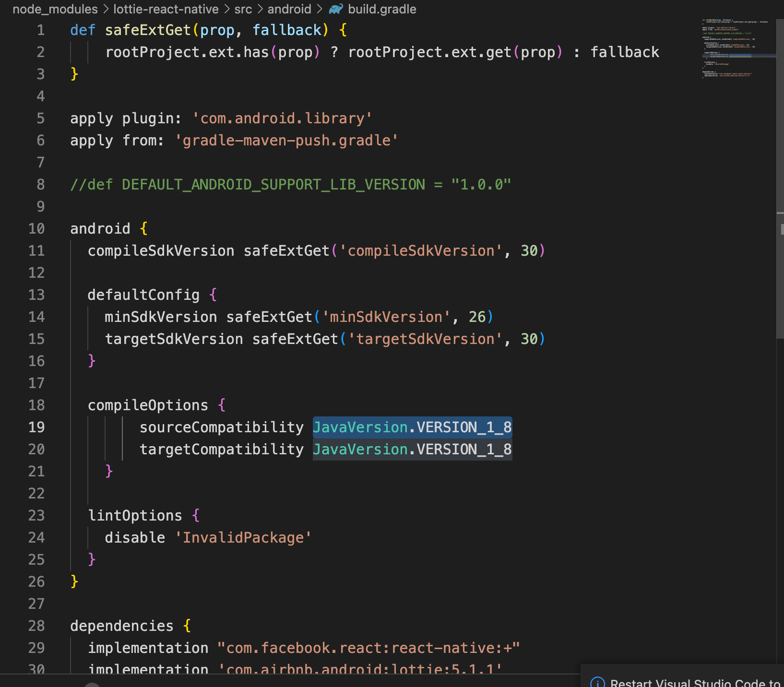Open the src breadcrumb item
This screenshot has width=784, height=687.
tap(243, 9)
